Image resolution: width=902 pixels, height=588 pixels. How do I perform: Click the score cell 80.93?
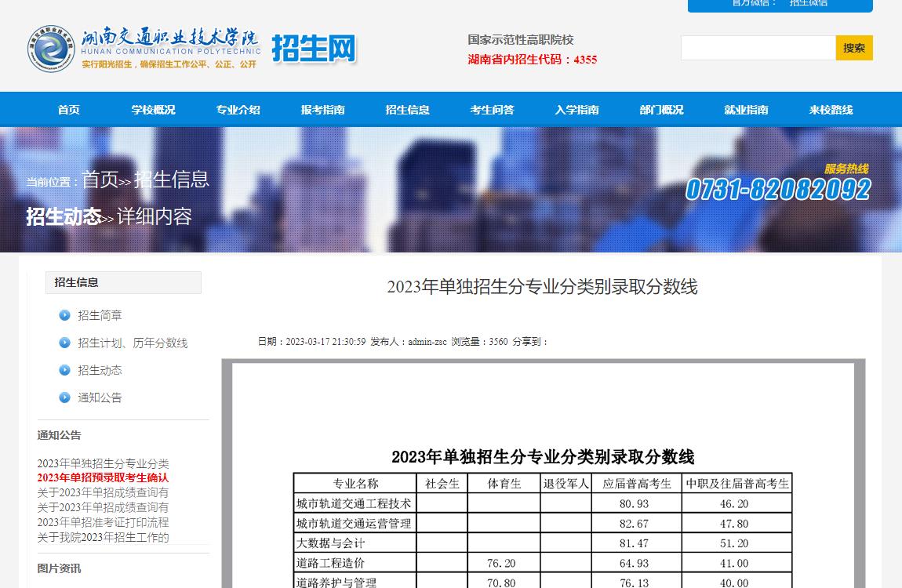point(635,503)
